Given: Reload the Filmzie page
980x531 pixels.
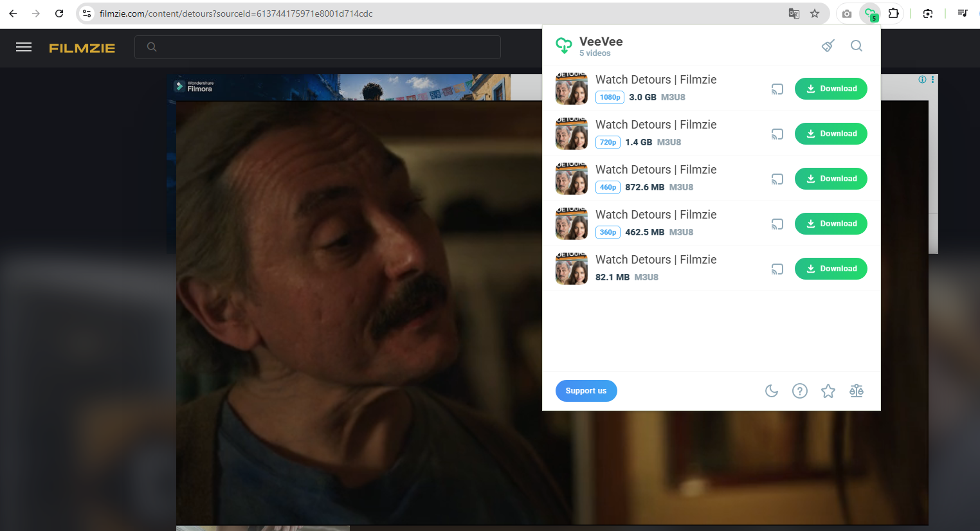Looking at the screenshot, I should 59,14.
